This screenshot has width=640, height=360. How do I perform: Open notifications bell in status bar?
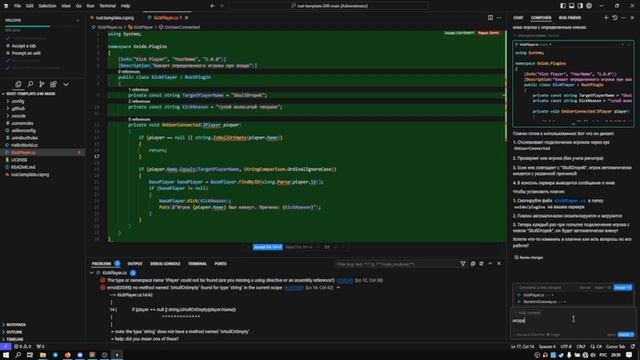coord(633,347)
